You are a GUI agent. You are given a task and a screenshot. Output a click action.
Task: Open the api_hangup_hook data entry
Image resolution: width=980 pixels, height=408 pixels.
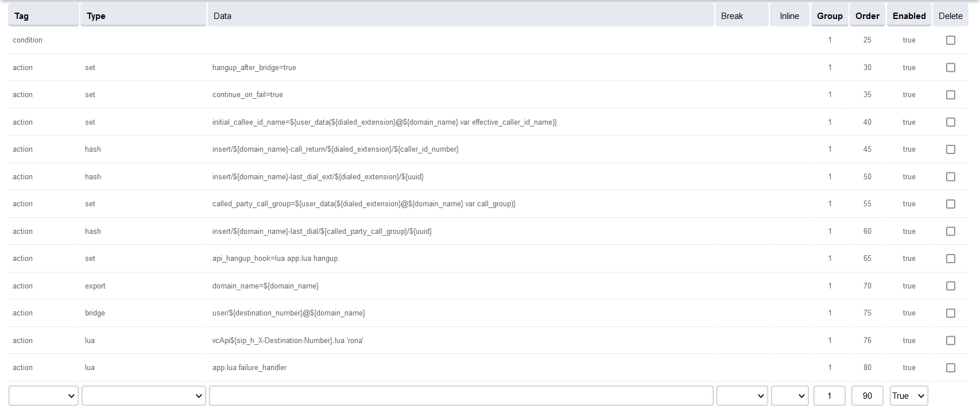click(x=275, y=259)
